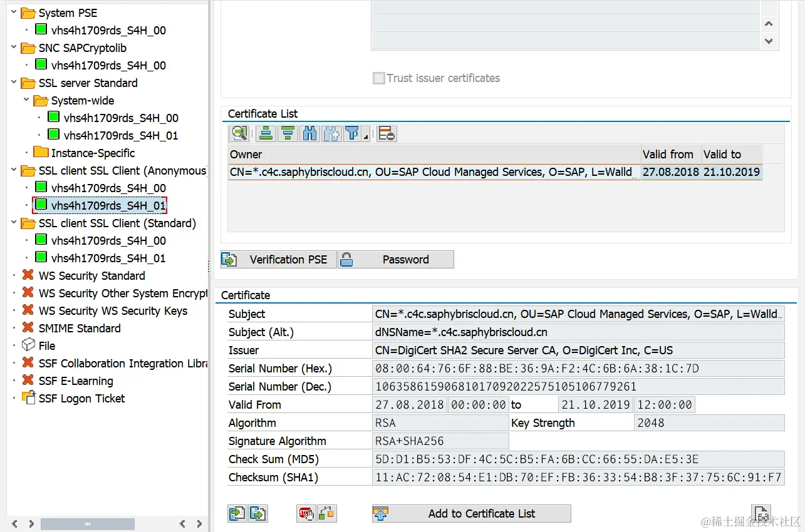Click the red stop icon near Add to Certificate List
805x532 pixels.
pos(306,513)
